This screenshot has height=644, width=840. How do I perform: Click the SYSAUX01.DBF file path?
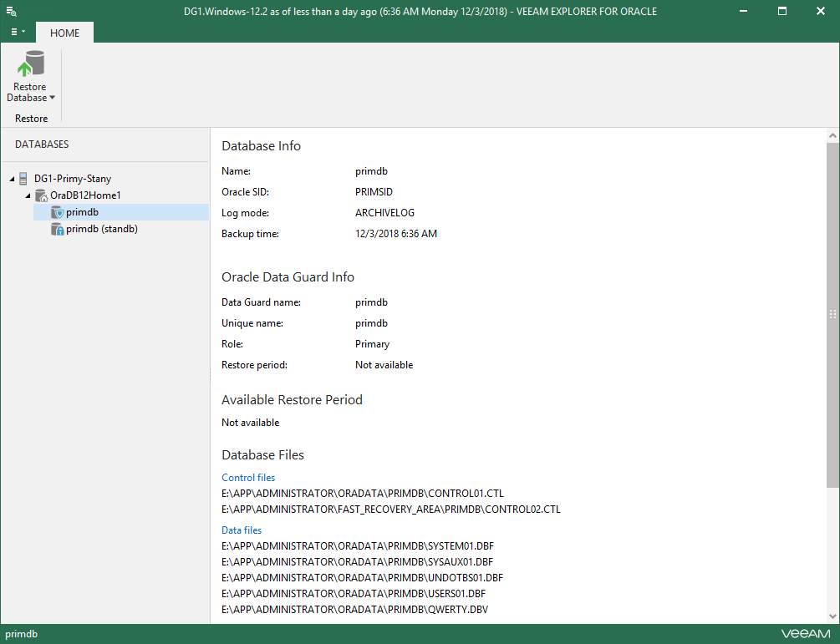358,562
